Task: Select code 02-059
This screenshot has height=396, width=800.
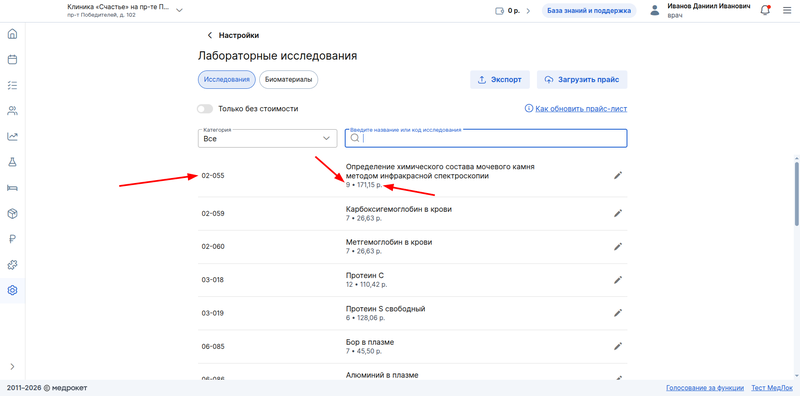Action: tap(213, 213)
